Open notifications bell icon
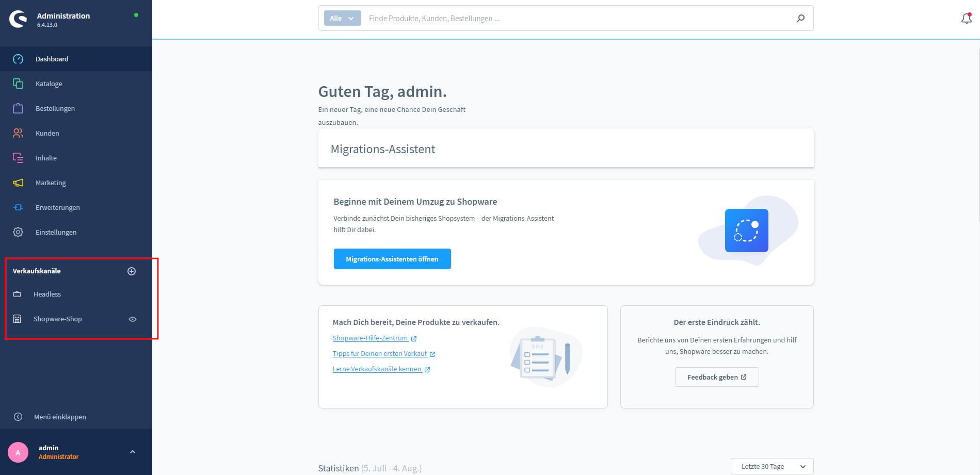 [x=967, y=18]
